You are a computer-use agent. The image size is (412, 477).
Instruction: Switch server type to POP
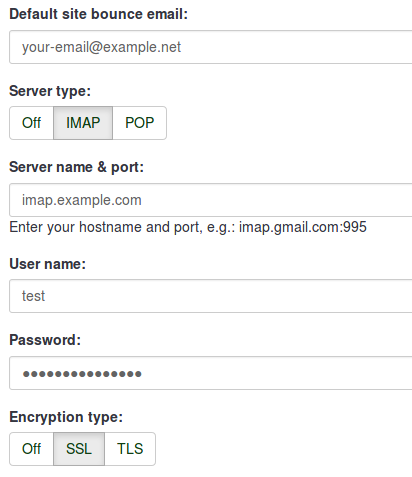click(x=139, y=123)
